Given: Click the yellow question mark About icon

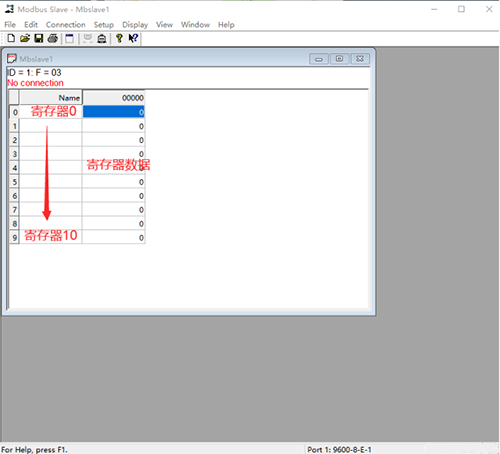Looking at the screenshot, I should pyautogui.click(x=119, y=38).
